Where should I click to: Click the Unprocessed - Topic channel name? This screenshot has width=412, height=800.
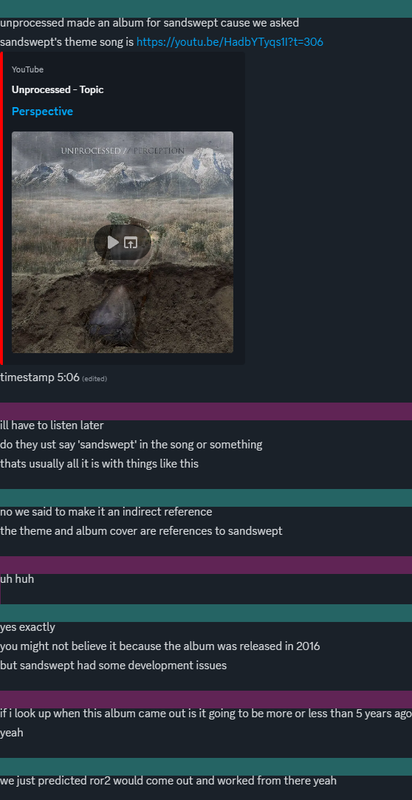(x=58, y=90)
